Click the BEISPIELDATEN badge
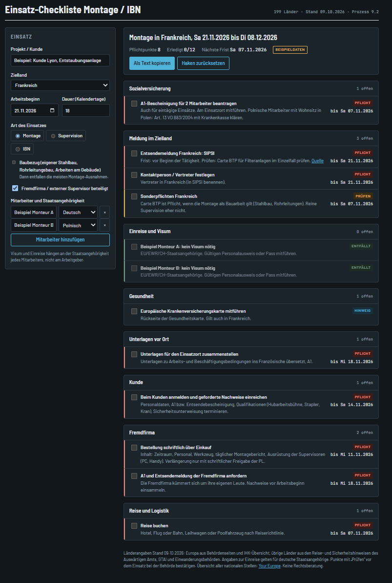 click(290, 50)
